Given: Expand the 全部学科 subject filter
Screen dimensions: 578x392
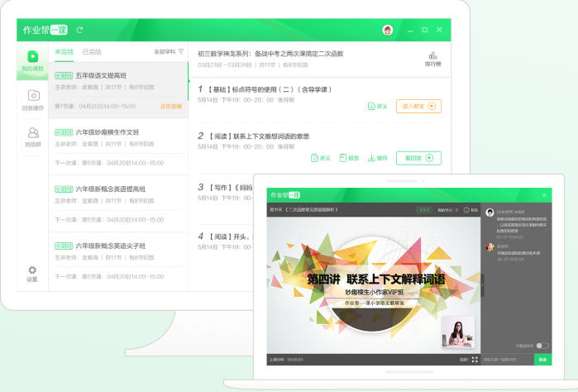Looking at the screenshot, I should (169, 51).
